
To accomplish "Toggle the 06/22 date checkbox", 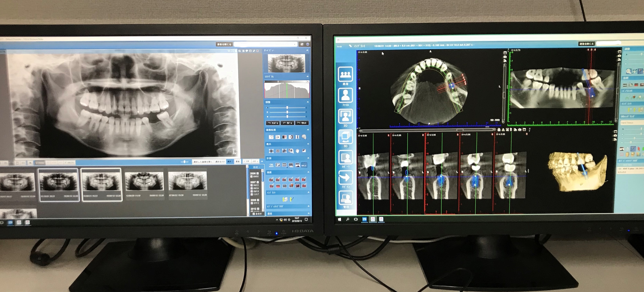I will 252,185.
